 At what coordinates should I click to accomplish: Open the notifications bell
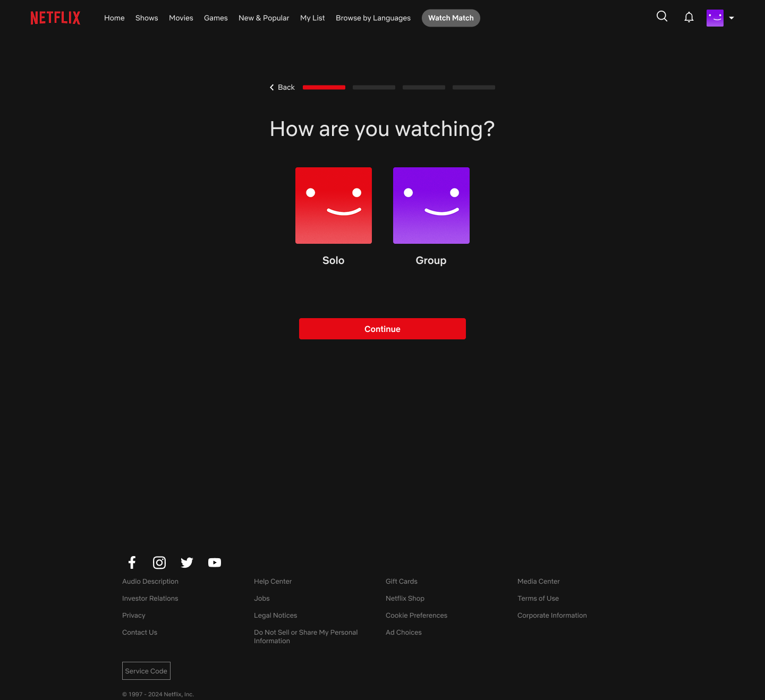click(689, 18)
